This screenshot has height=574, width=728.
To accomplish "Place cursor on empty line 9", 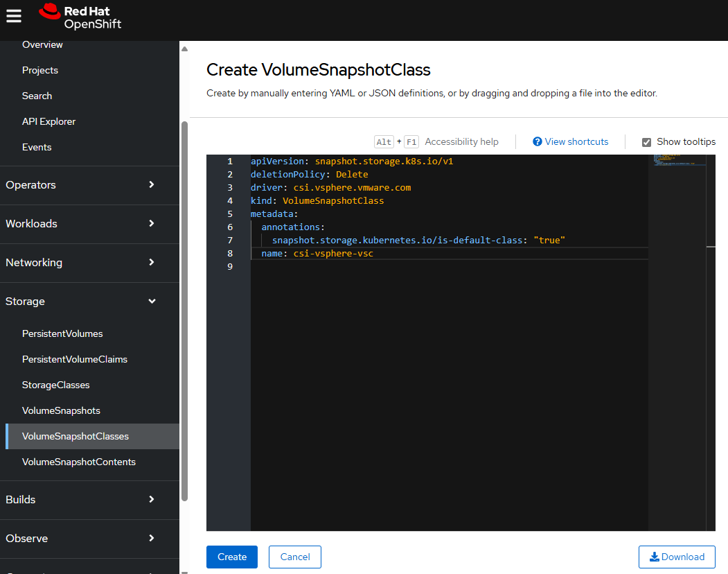I will 450,266.
